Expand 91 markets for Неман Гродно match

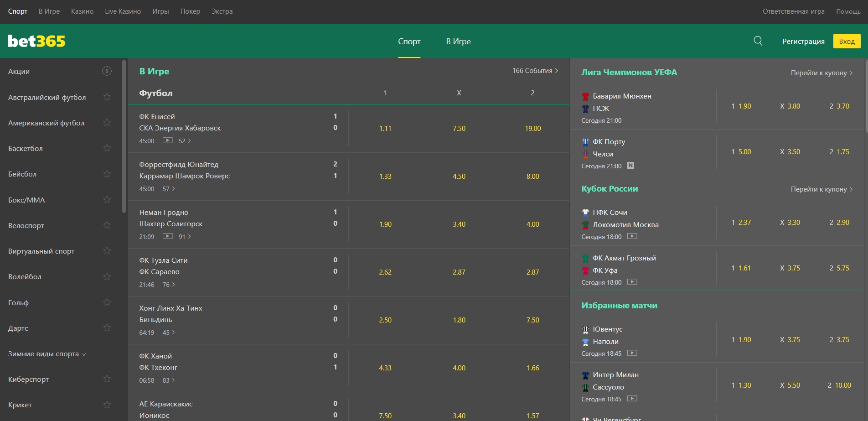(x=185, y=237)
